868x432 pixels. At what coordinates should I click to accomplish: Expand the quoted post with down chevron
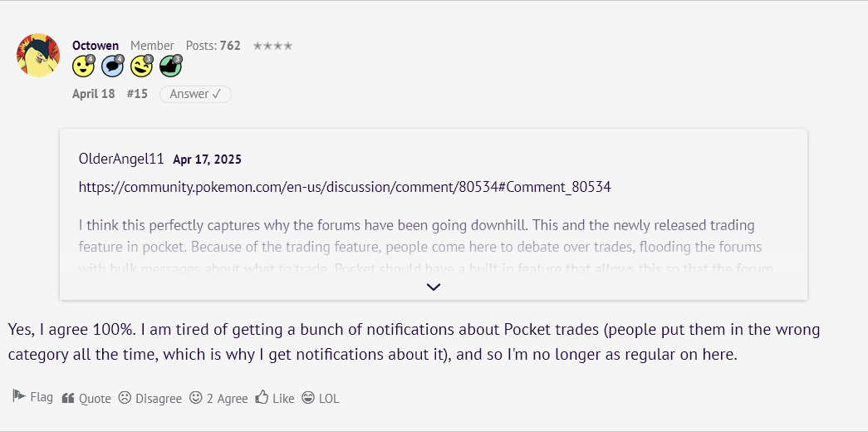pos(434,287)
